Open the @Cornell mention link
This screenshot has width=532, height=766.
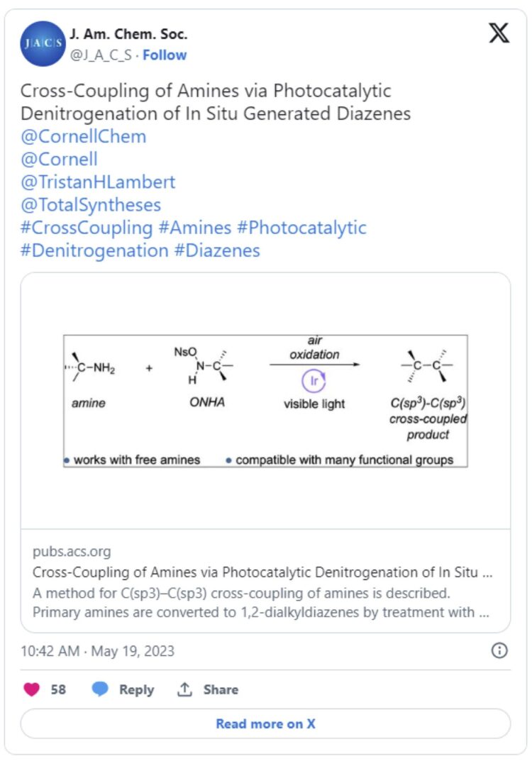59,160
